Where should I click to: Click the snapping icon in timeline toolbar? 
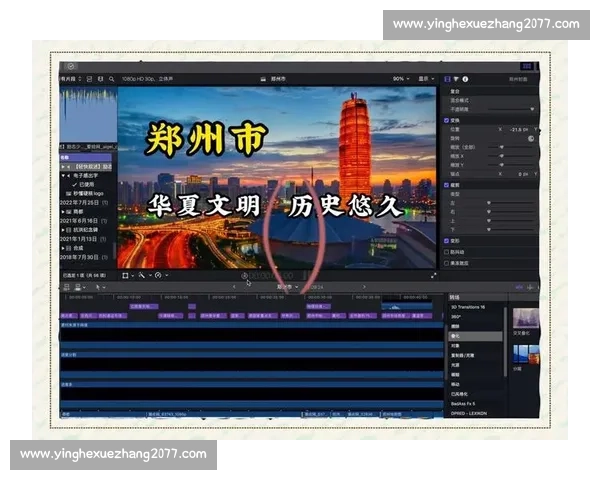click(530, 287)
